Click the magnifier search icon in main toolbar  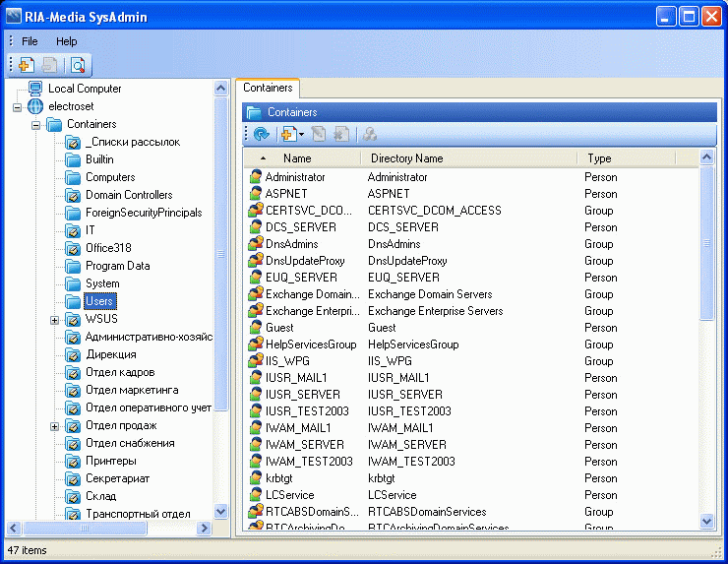click(78, 65)
